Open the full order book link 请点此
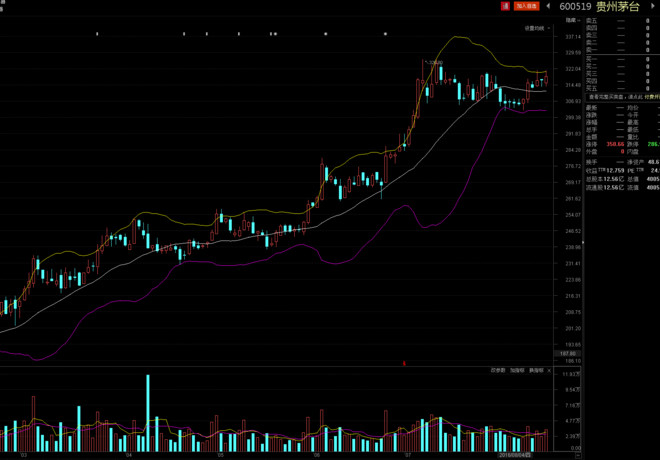This screenshot has width=660, height=460. coord(635,97)
